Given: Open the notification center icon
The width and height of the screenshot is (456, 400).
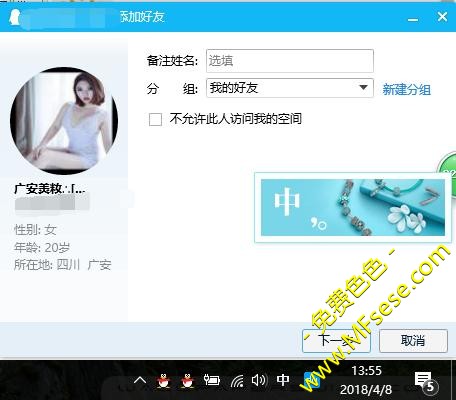Looking at the screenshot, I should coord(425,382).
